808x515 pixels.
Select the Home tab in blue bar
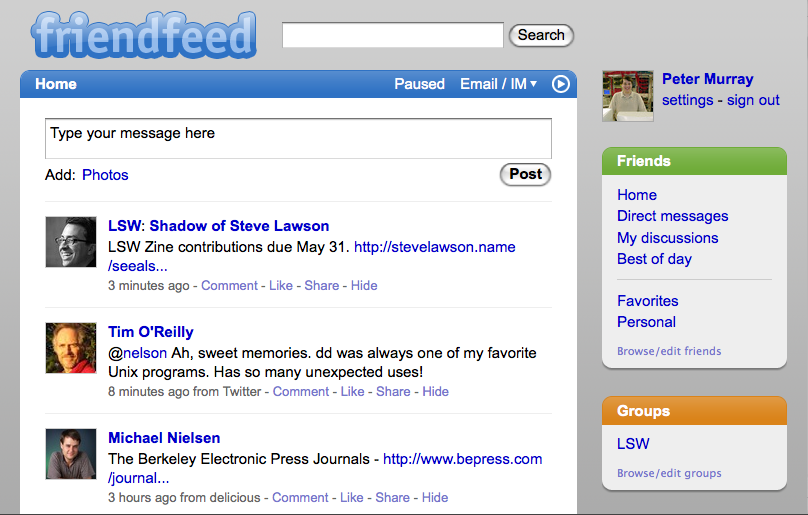(x=56, y=84)
